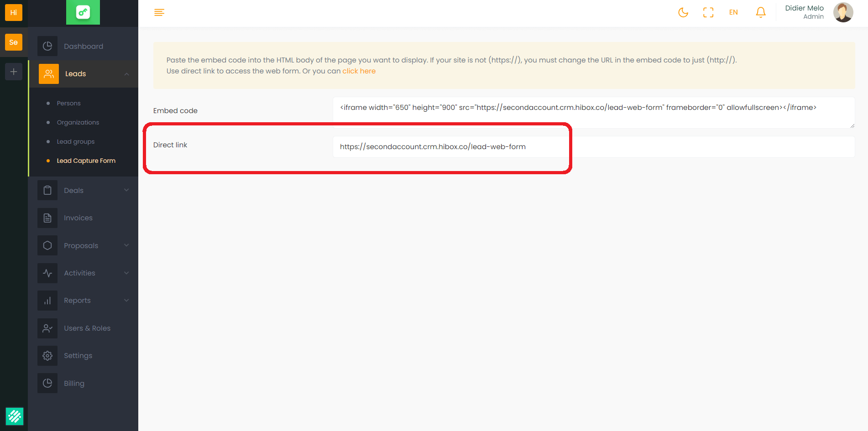The width and height of the screenshot is (868, 431).
Task: Enter fullscreen mode using the frame icon
Action: 708,12
